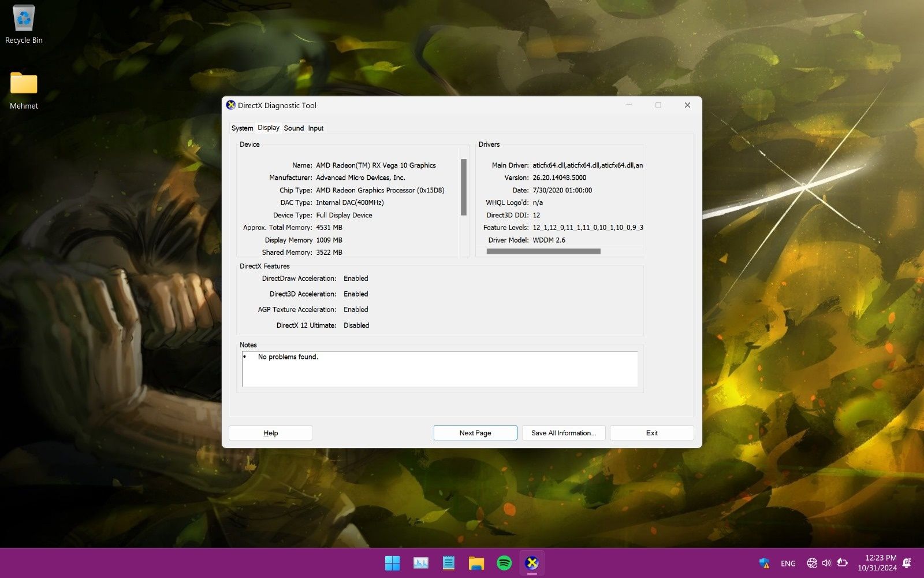Viewport: 924px width, 578px height.
Task: Switch to the Sound tab
Action: [293, 128]
